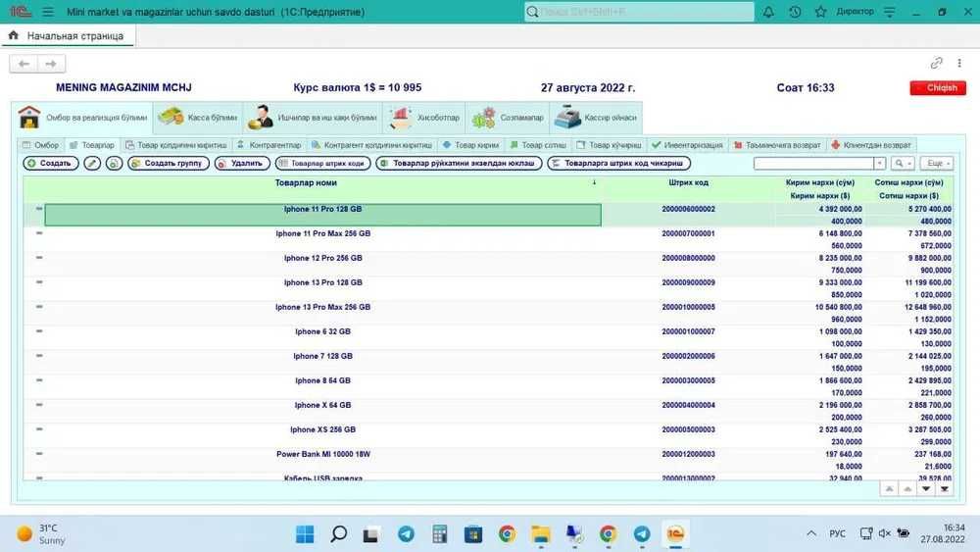Open the 1C main menu hamburger icon
Screen dimensions: 980x552
pos(48,12)
